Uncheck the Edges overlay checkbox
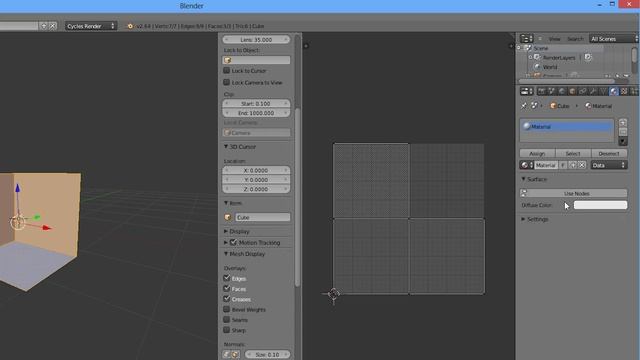 [x=227, y=278]
